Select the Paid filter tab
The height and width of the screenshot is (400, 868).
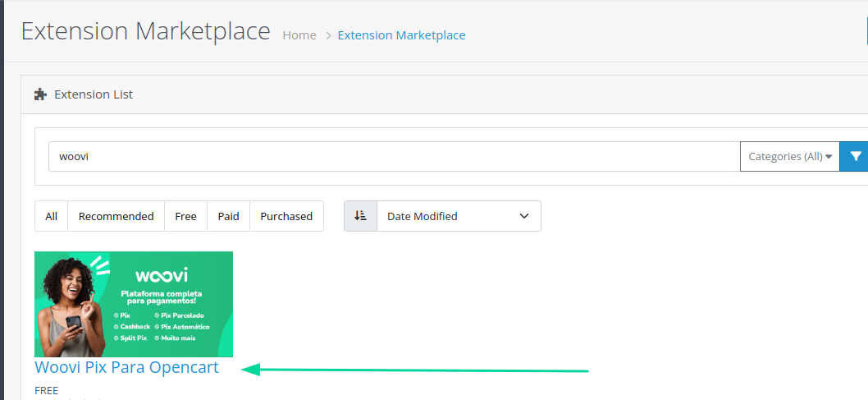pyautogui.click(x=229, y=216)
